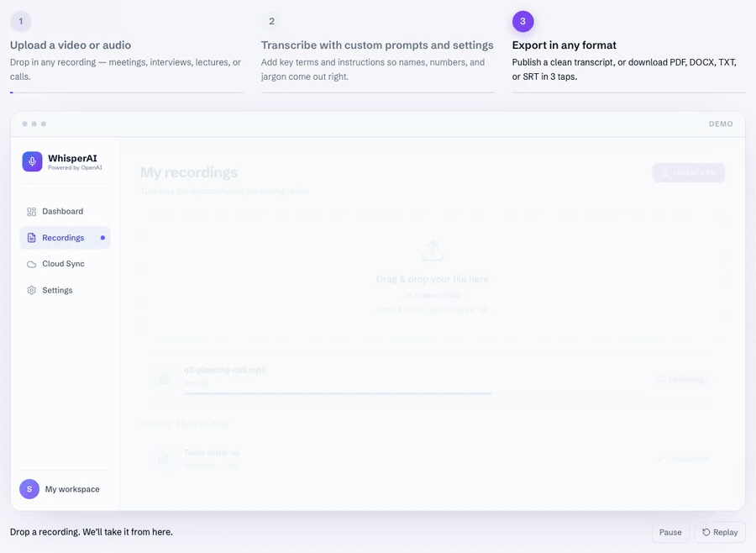Switch to step 1 Upload a video or audio
The height and width of the screenshot is (553, 756).
[x=126, y=52]
